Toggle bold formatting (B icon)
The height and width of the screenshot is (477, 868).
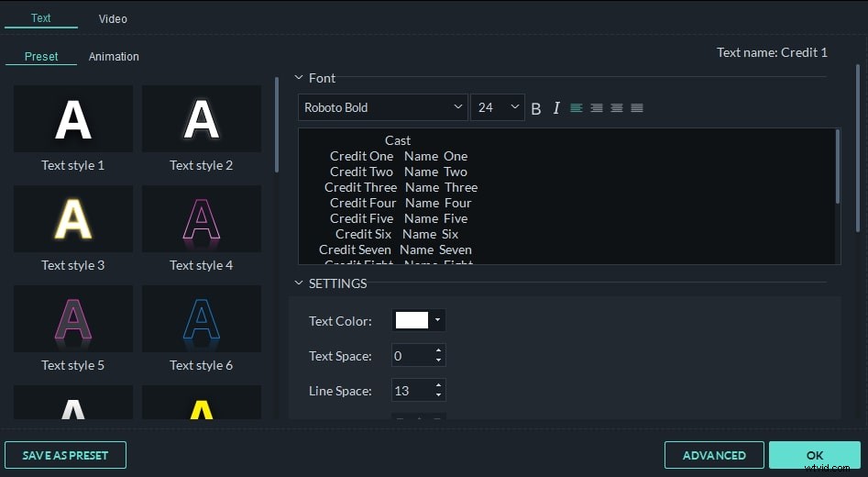536,108
